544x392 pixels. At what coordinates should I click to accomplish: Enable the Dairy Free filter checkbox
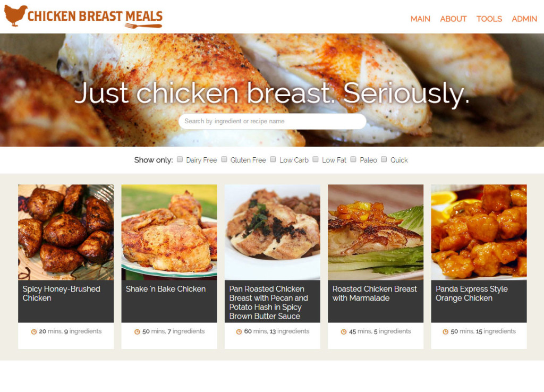pos(180,159)
